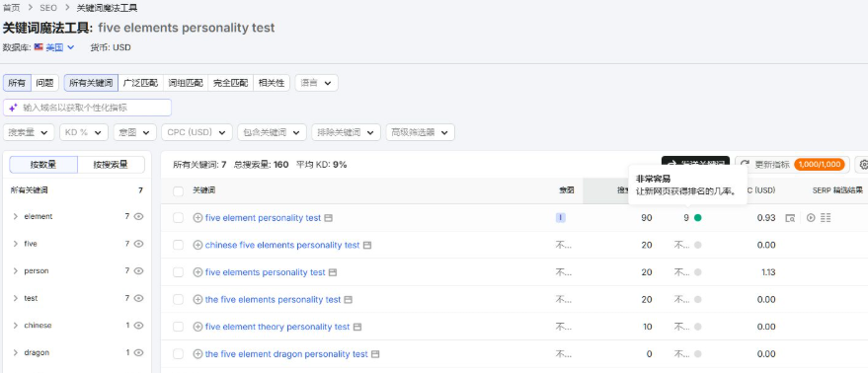
Task: Open SERP page icon for 'five element theory personality test'
Action: [x=357, y=327]
